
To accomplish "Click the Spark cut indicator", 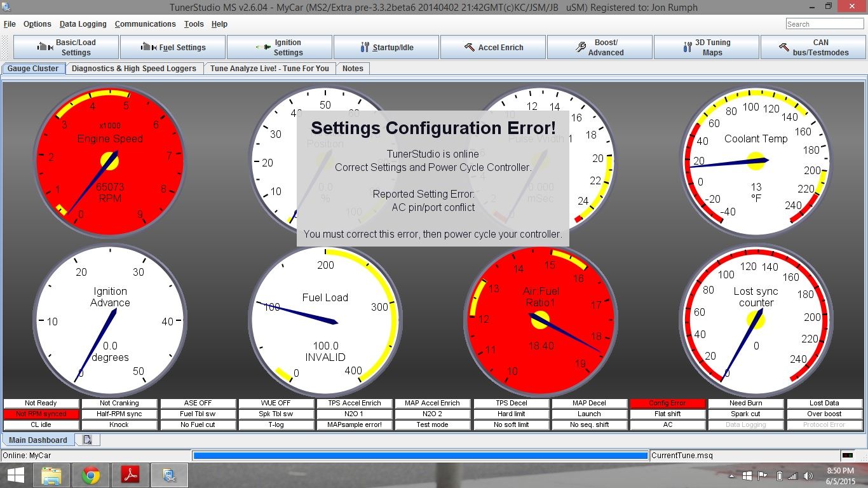I will (746, 414).
